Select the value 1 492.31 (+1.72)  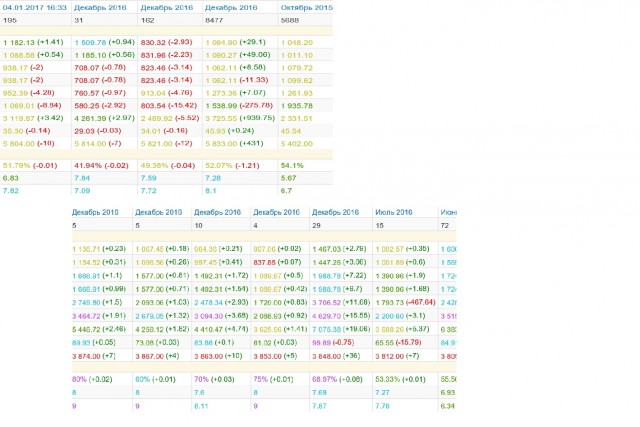pos(221,276)
